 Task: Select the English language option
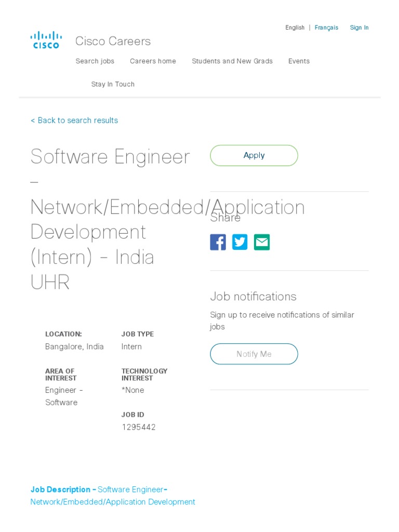295,28
